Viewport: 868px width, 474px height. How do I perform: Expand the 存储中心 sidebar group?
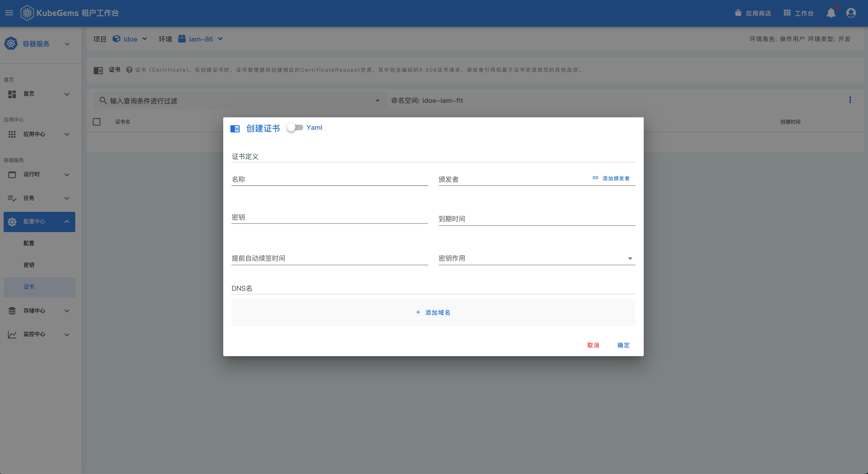click(67, 311)
